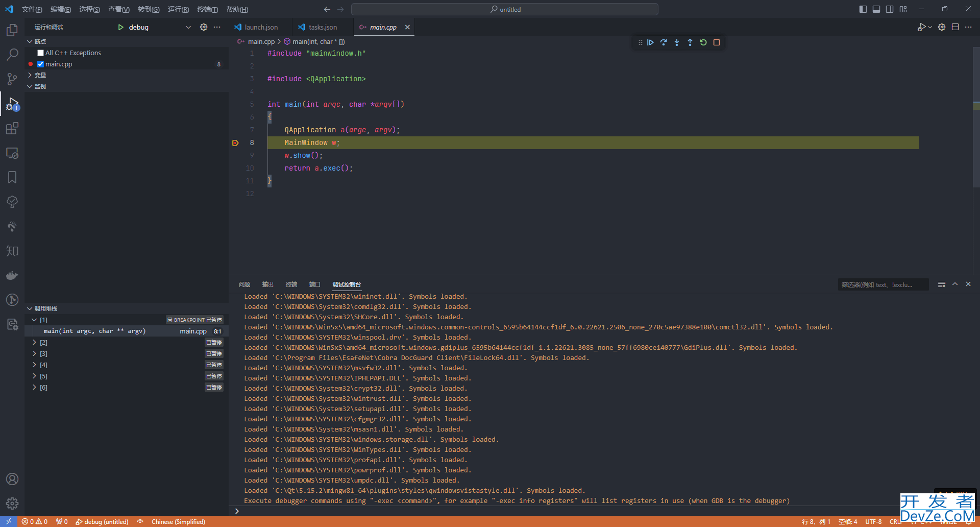Click 行 8, 列 1 cursor position
The image size is (980, 527).
coord(816,521)
